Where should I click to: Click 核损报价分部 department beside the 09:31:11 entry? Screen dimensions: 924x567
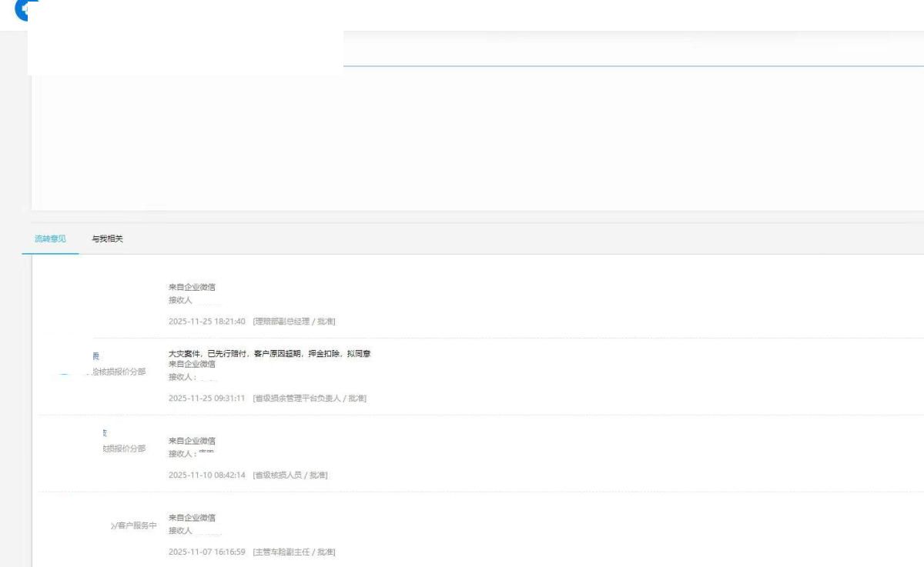coord(118,372)
